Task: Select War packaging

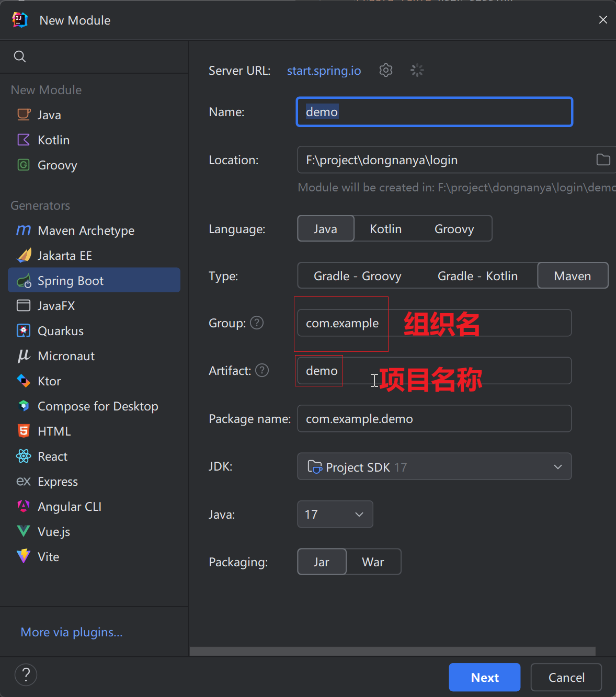Action: click(x=373, y=562)
